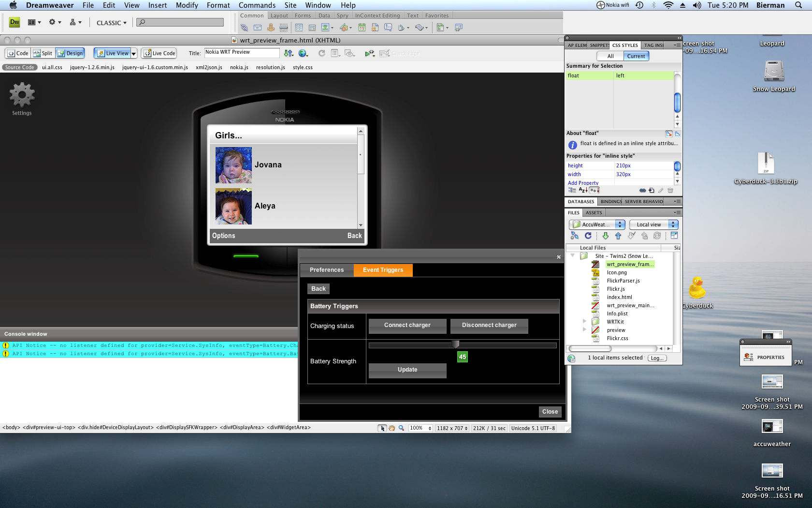Screen dimensions: 812x508
Task: Switch to the Preferences tab
Action: [x=327, y=270]
